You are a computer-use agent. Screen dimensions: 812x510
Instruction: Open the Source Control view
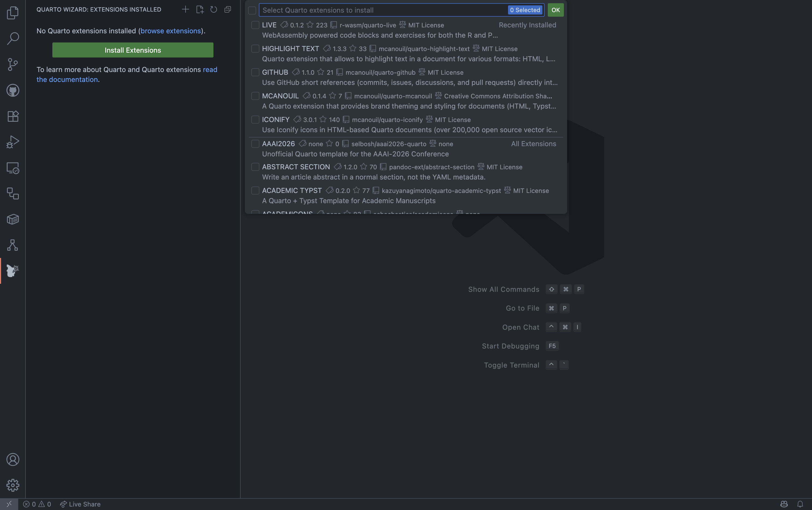point(13,64)
